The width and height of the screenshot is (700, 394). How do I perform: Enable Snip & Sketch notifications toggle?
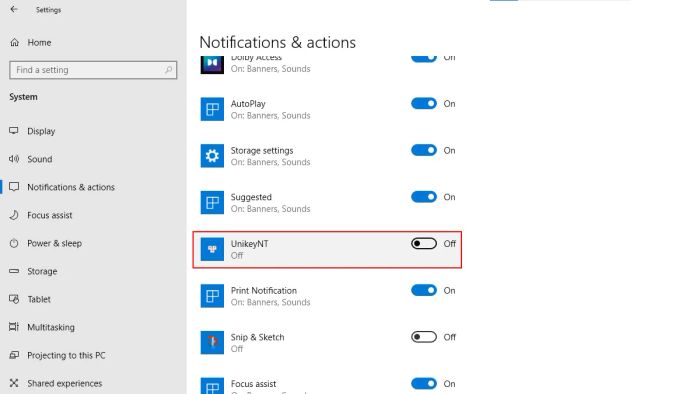[424, 337]
